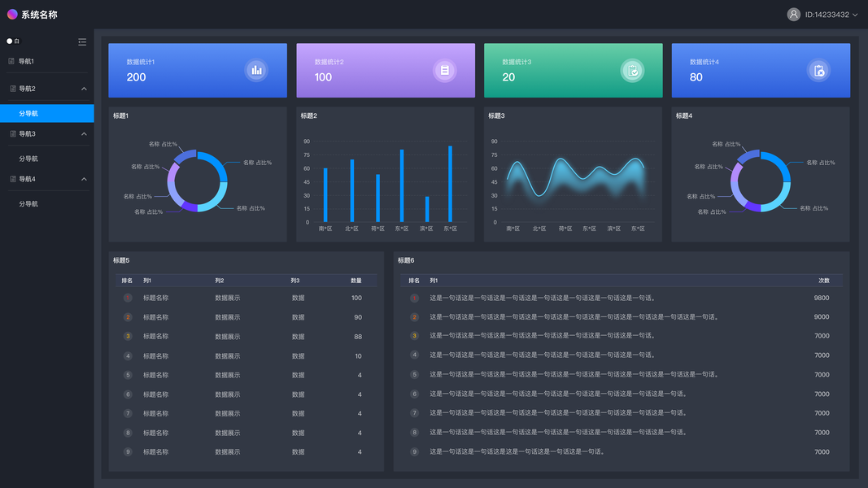Click the tallest bar in 标题2
This screenshot has width=868, height=488.
point(450,184)
